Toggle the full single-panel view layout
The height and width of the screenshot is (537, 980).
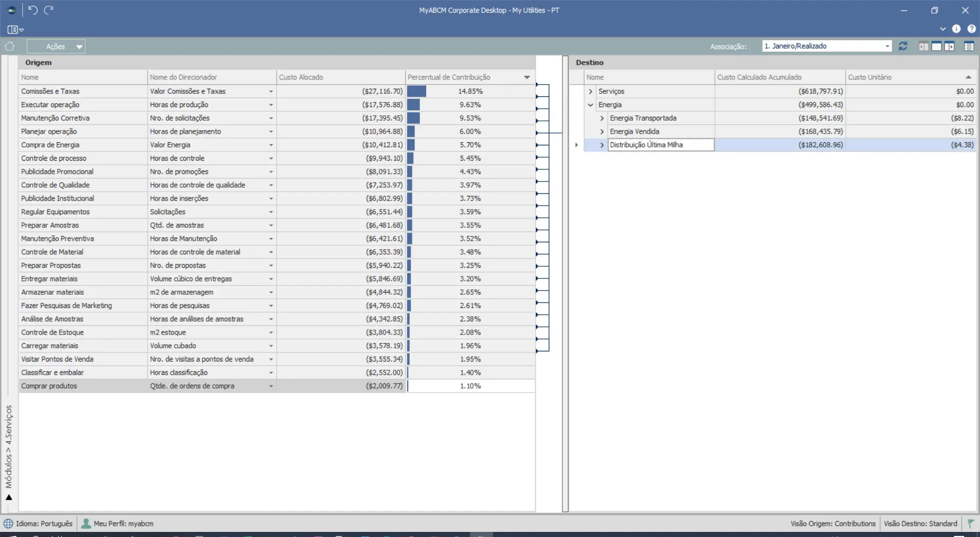[x=936, y=46]
